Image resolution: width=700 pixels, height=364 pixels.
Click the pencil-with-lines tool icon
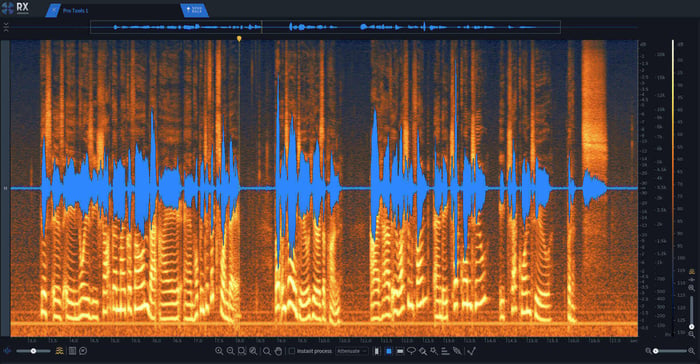[457, 351]
